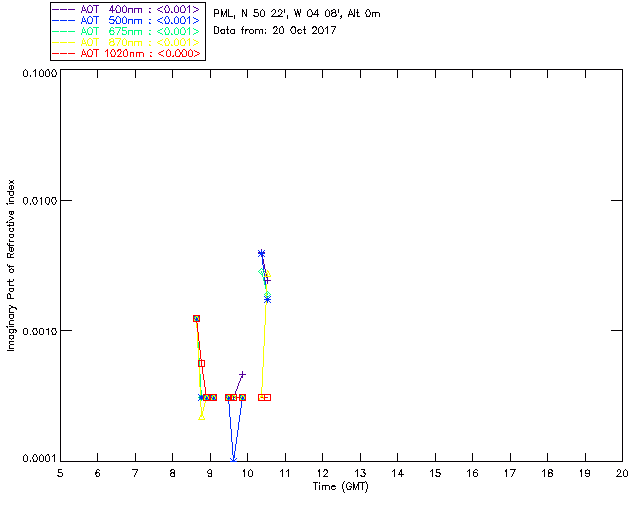The image size is (640, 512).
Task: Click the AOT 870nm legend entry
Action: [126, 42]
